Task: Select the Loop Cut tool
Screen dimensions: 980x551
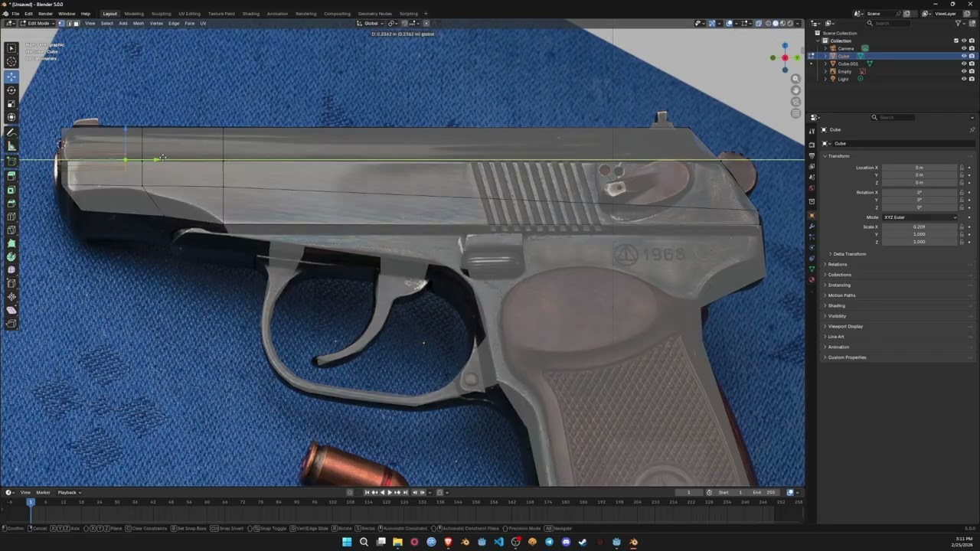Action: coord(11,217)
